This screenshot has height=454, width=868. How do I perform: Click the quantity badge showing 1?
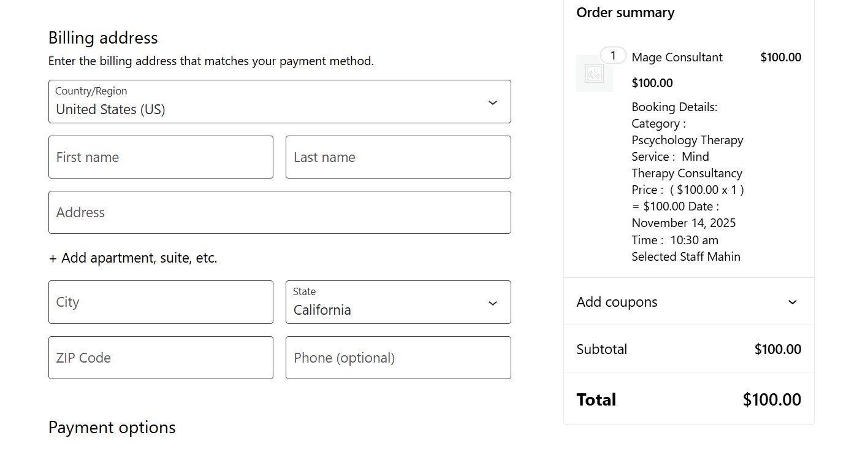click(612, 55)
